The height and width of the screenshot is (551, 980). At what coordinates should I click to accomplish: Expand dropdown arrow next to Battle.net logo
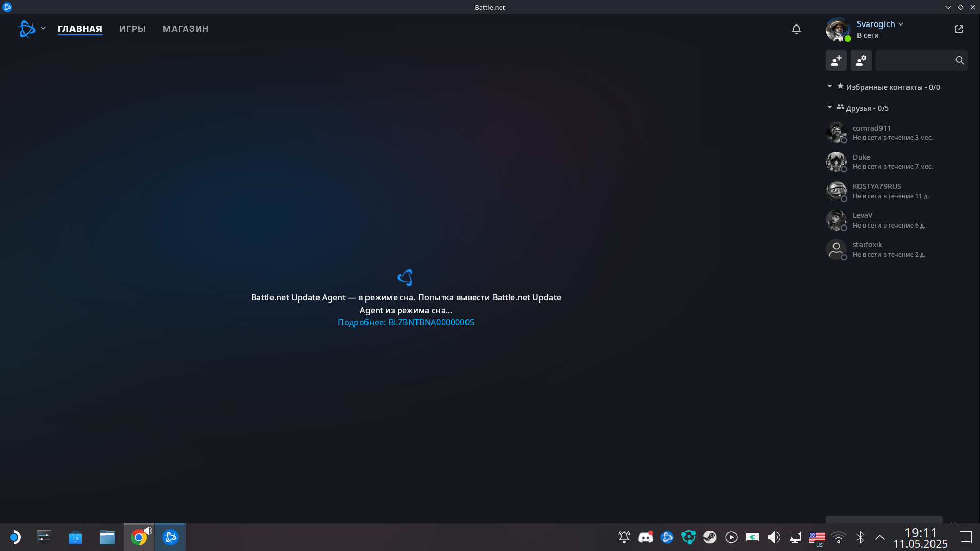click(x=43, y=29)
